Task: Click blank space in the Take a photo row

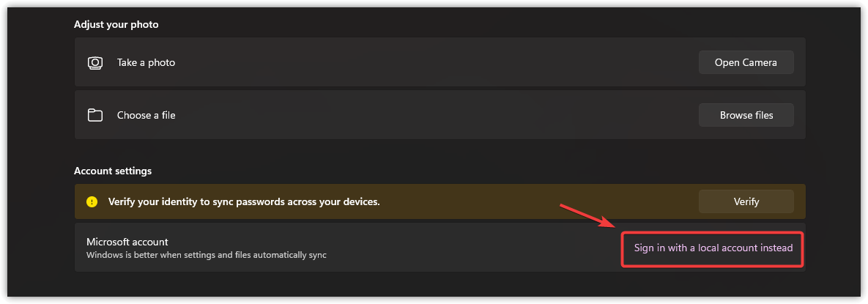Action: 431,62
